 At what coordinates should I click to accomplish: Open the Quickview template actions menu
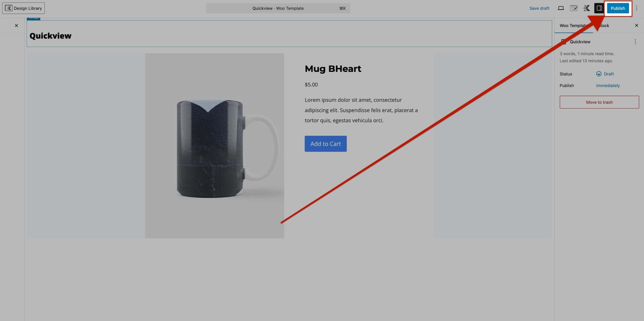click(635, 42)
